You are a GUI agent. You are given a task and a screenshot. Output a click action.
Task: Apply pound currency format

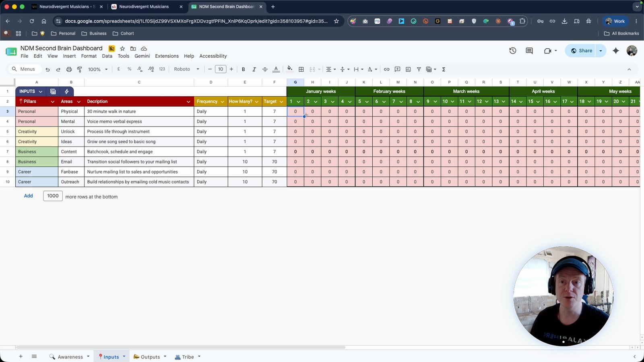point(119,69)
